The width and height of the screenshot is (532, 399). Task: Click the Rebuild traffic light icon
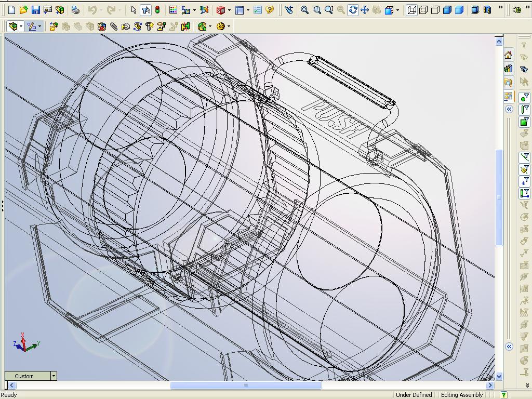pyautogui.click(x=157, y=10)
